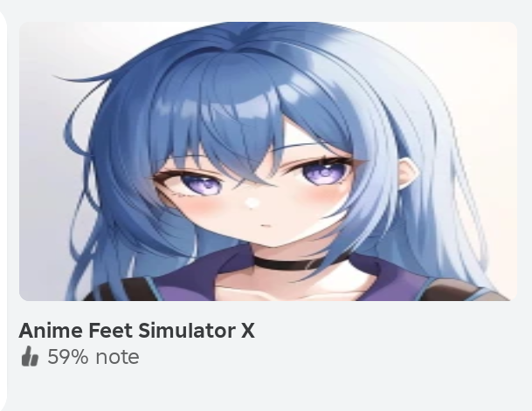Click the blue-haired anime character image
The height and width of the screenshot is (411, 532).
tap(268, 161)
